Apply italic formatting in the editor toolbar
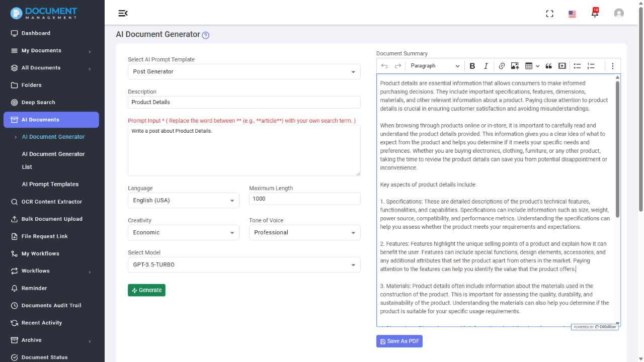This screenshot has height=362, width=644. (x=486, y=66)
